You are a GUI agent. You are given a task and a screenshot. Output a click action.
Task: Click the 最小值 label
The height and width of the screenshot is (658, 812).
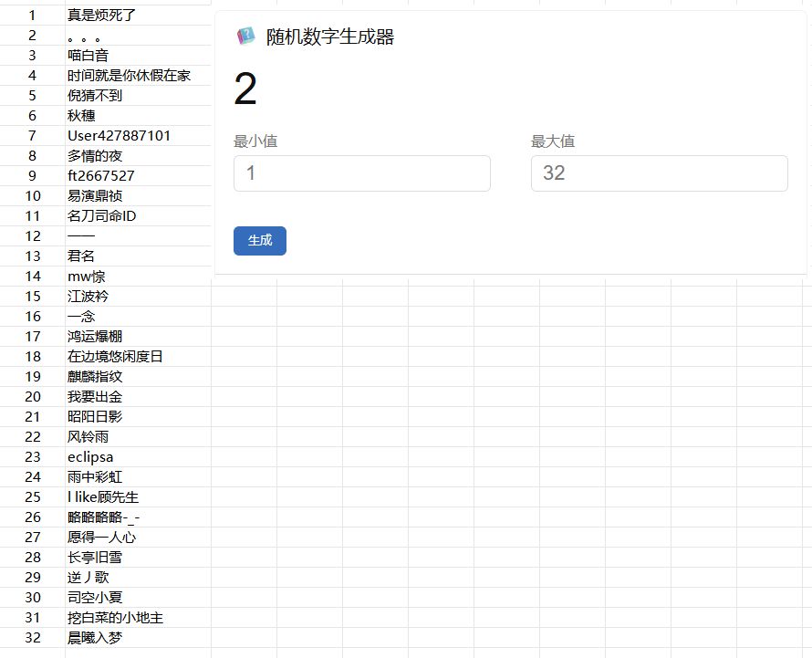pyautogui.click(x=255, y=141)
